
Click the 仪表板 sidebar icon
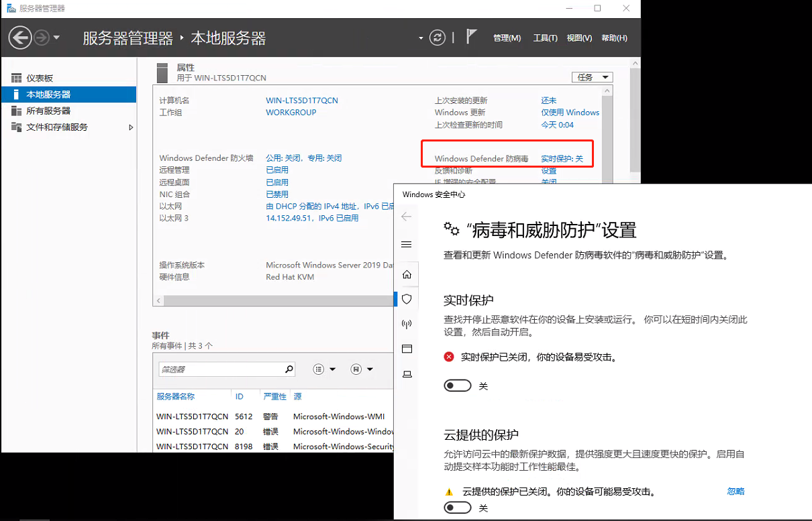[x=16, y=78]
